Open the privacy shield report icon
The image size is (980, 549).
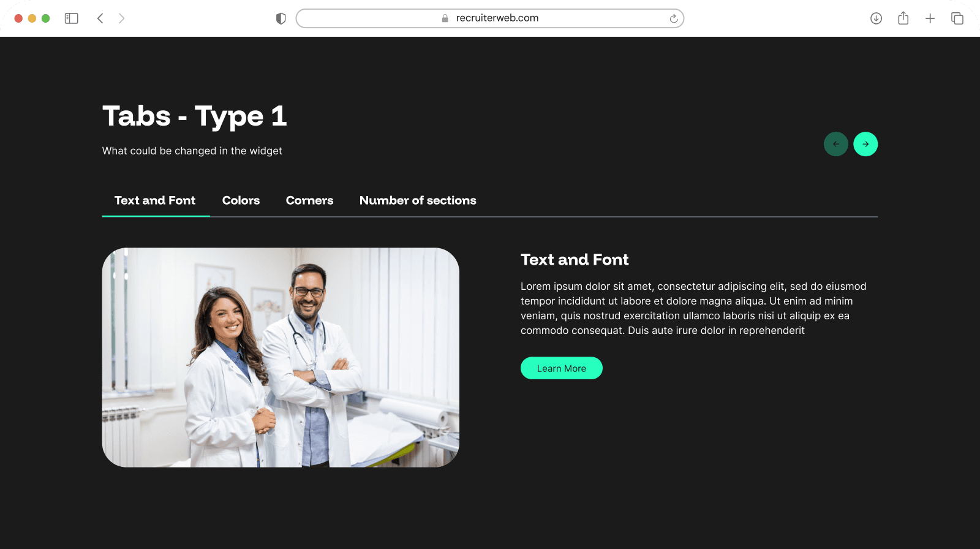pyautogui.click(x=281, y=18)
